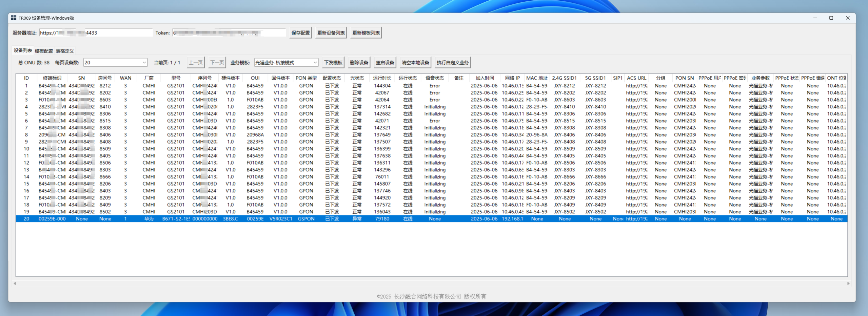
Task: Click the runtime cell 137507
Action: click(382, 142)
